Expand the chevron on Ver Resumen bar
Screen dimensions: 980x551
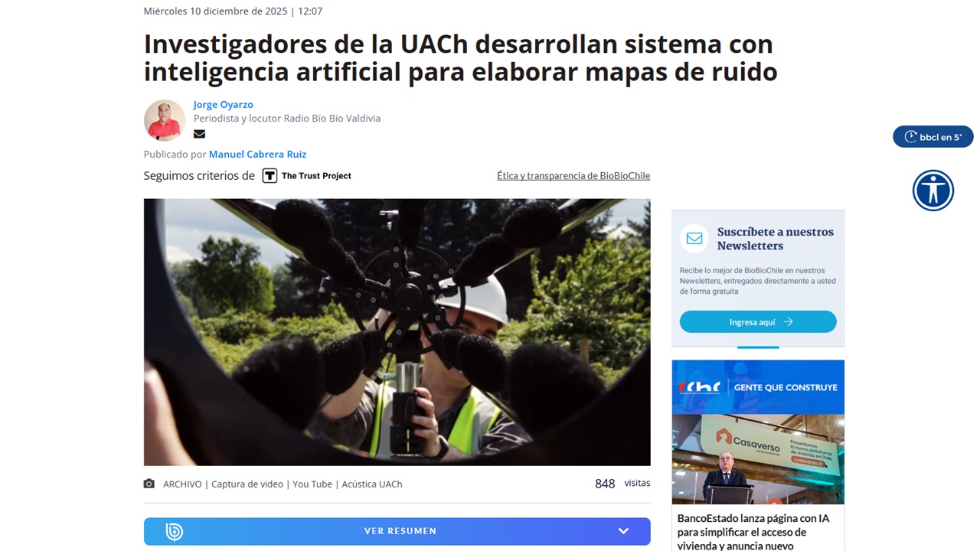click(x=623, y=531)
